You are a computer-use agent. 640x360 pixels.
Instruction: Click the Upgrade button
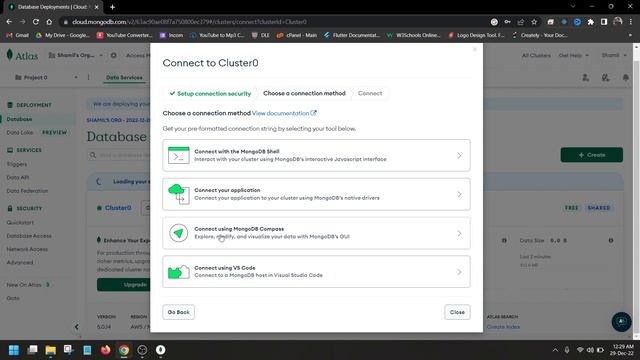coord(135,284)
